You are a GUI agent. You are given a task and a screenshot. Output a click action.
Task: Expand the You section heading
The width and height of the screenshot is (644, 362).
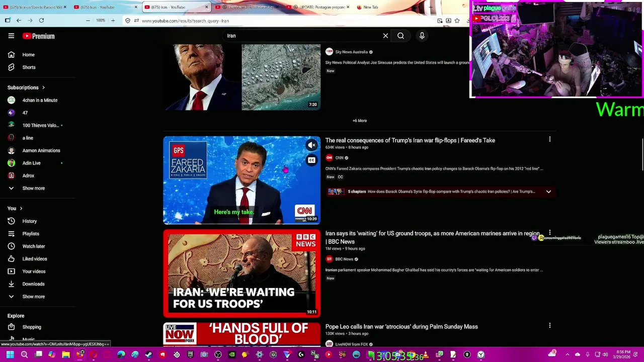click(x=15, y=208)
